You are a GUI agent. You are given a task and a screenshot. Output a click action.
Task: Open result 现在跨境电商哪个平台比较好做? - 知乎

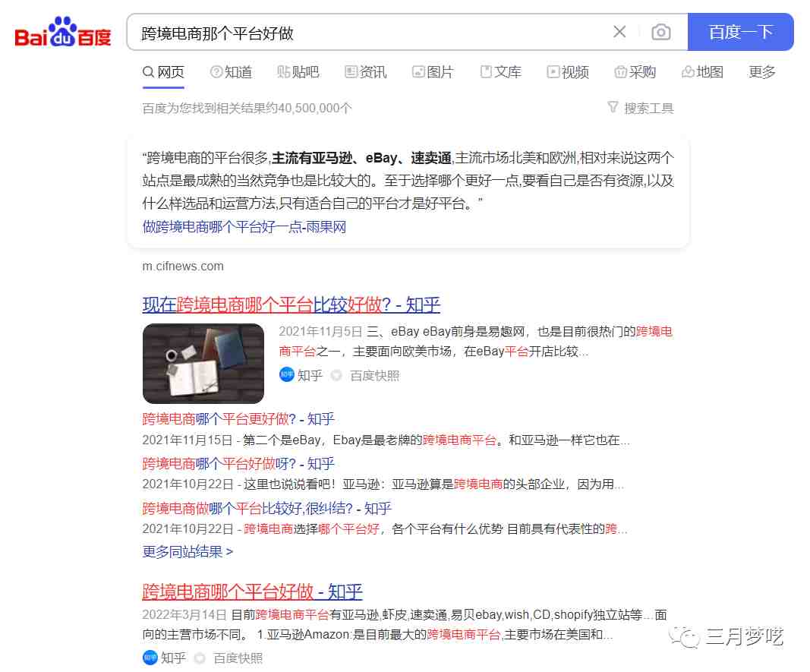pos(292,304)
